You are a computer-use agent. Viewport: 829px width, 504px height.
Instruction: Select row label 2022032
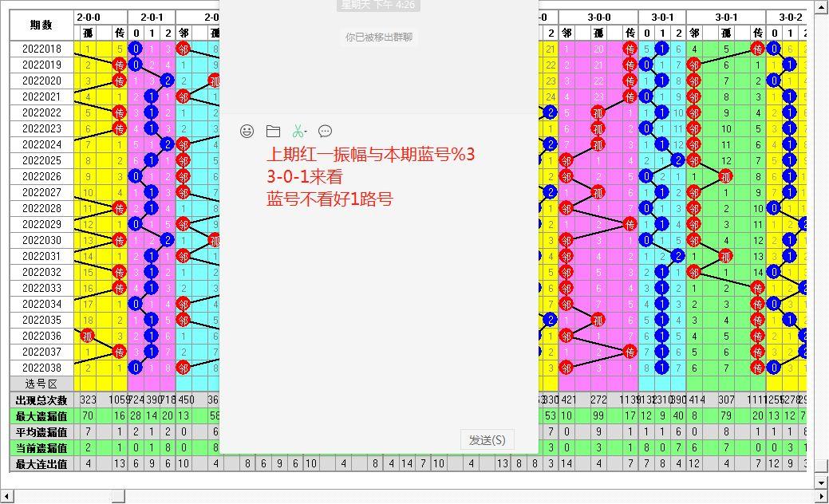pyautogui.click(x=41, y=272)
